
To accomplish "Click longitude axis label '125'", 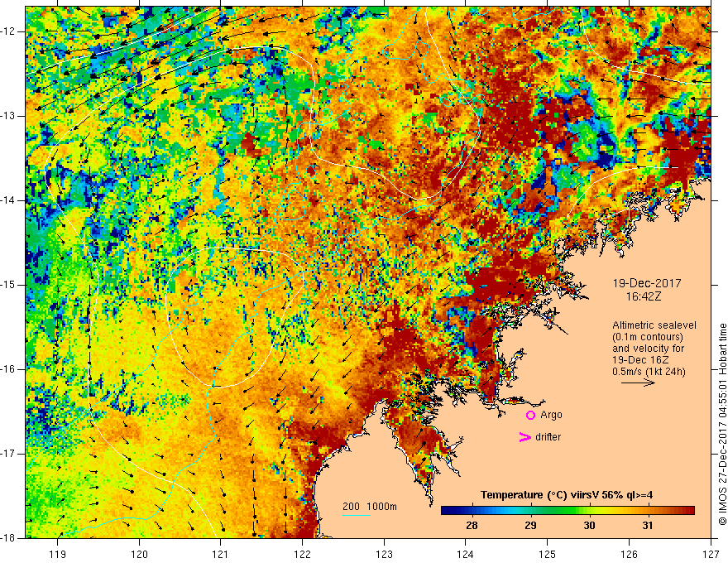I will point(548,554).
